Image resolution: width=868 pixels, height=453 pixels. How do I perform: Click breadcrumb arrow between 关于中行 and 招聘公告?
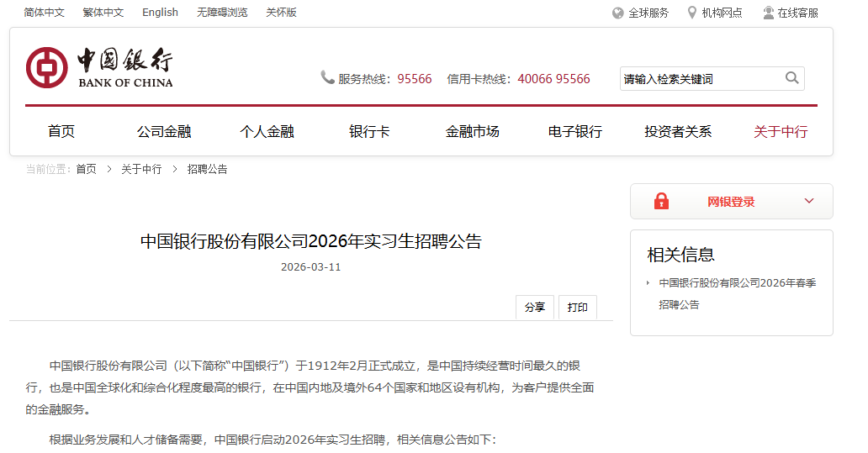pos(174,169)
